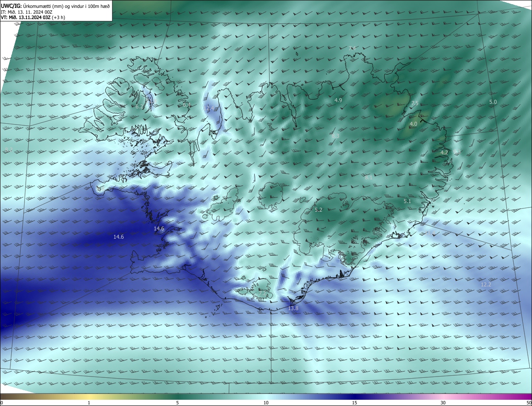Click the 7.5 precipitable water value

pos(415,103)
